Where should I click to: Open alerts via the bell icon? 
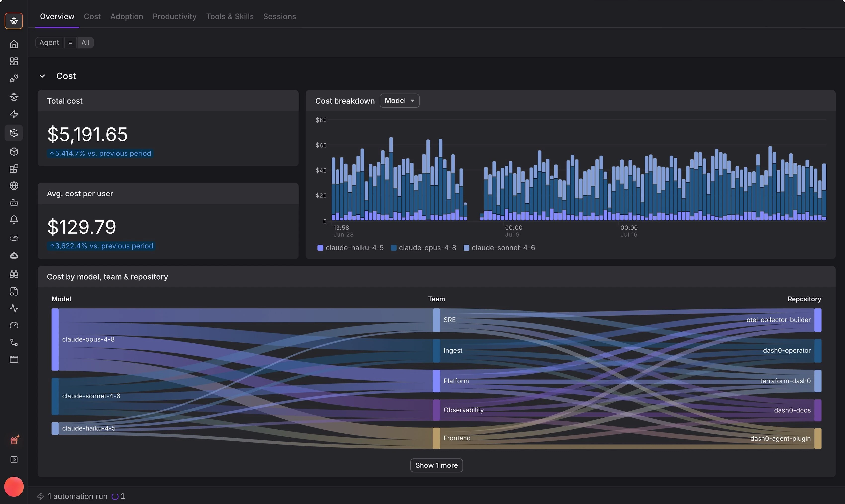(14, 220)
